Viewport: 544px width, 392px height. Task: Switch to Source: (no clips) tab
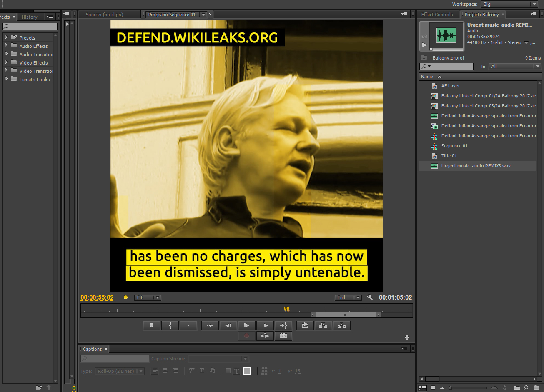pyautogui.click(x=104, y=15)
